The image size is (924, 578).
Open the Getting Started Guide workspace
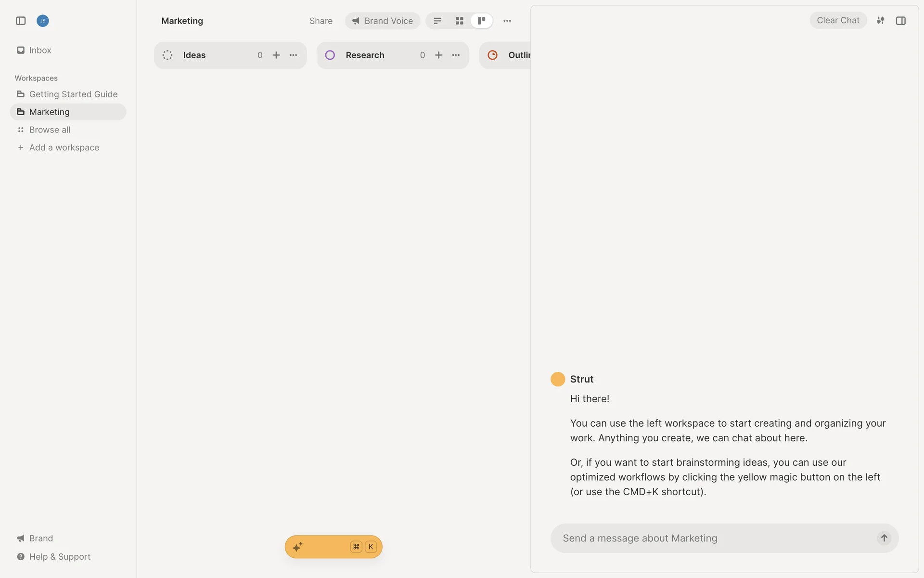coord(73,94)
